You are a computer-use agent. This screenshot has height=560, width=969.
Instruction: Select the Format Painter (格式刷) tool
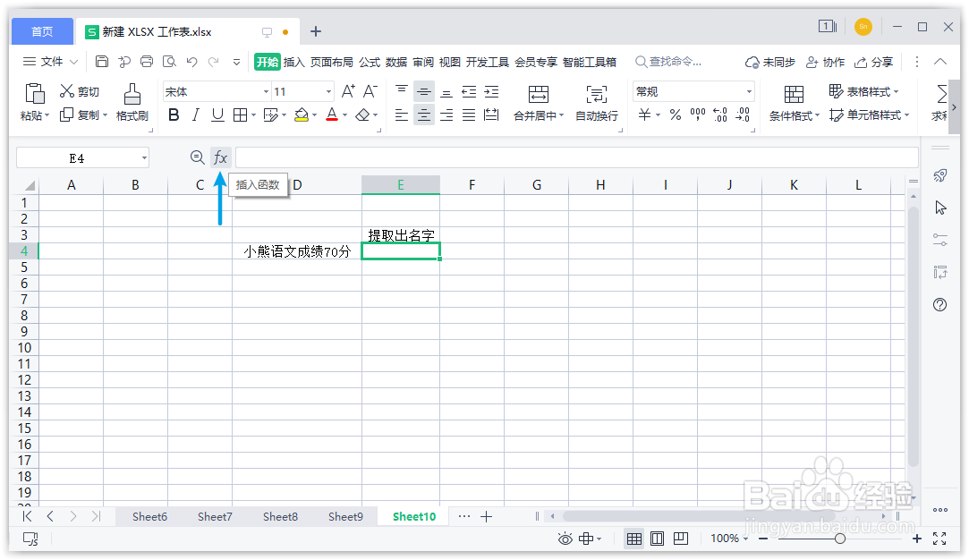132,101
